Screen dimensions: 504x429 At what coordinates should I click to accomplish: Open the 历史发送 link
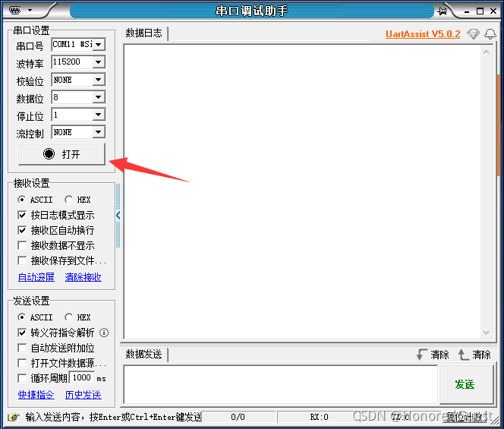point(83,395)
